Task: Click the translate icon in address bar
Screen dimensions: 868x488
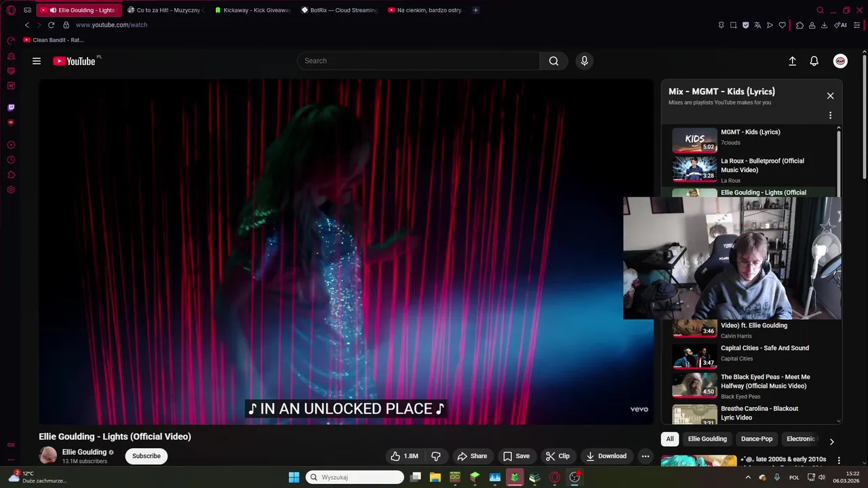Action: (x=757, y=25)
